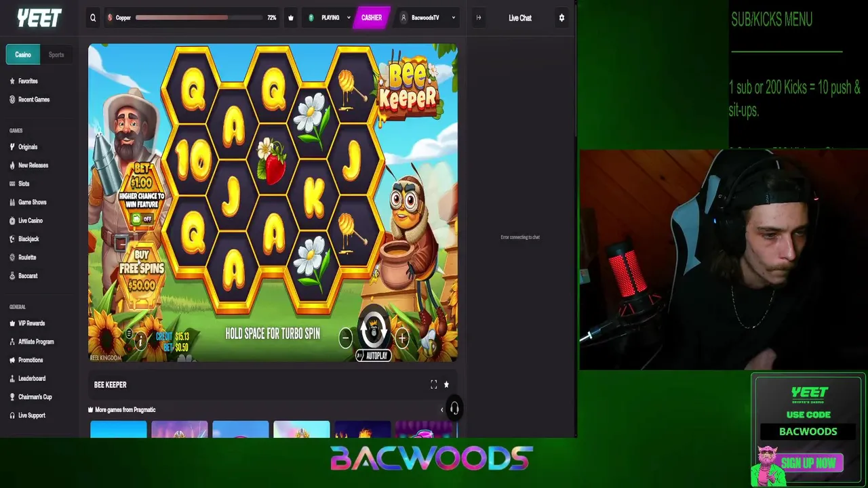868x488 pixels.
Task: Expand the PLAYING balance dropdown
Action: [x=330, y=18]
